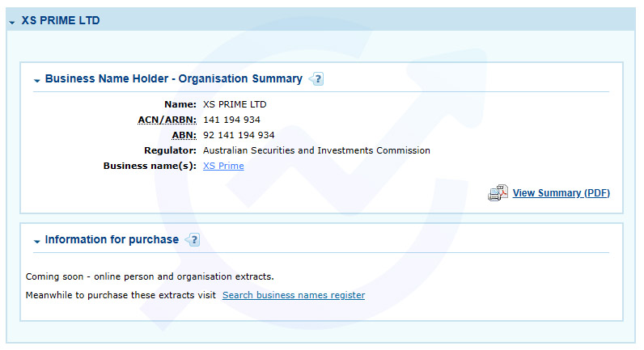Click the ACN/ARBN abbreviation label
The width and height of the screenshot is (644, 350).
pyautogui.click(x=167, y=120)
